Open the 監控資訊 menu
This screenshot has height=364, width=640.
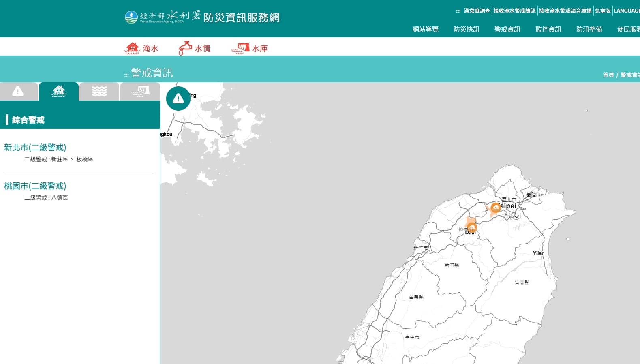(x=548, y=29)
